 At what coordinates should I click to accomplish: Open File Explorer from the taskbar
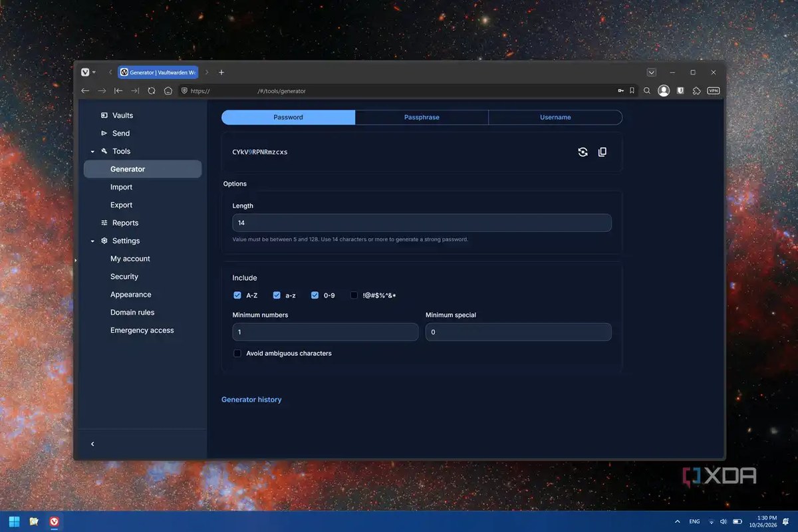click(34, 521)
